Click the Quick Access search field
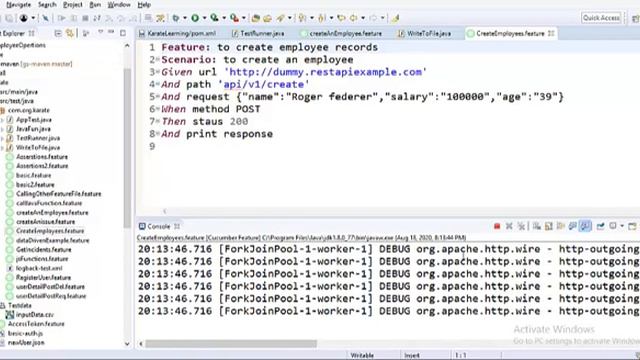 601,18
